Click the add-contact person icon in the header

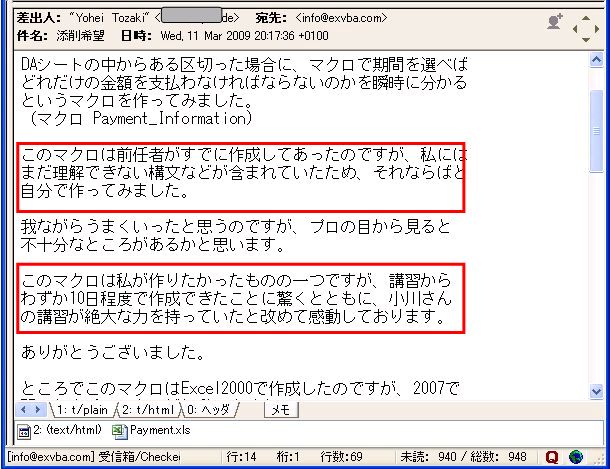click(554, 21)
